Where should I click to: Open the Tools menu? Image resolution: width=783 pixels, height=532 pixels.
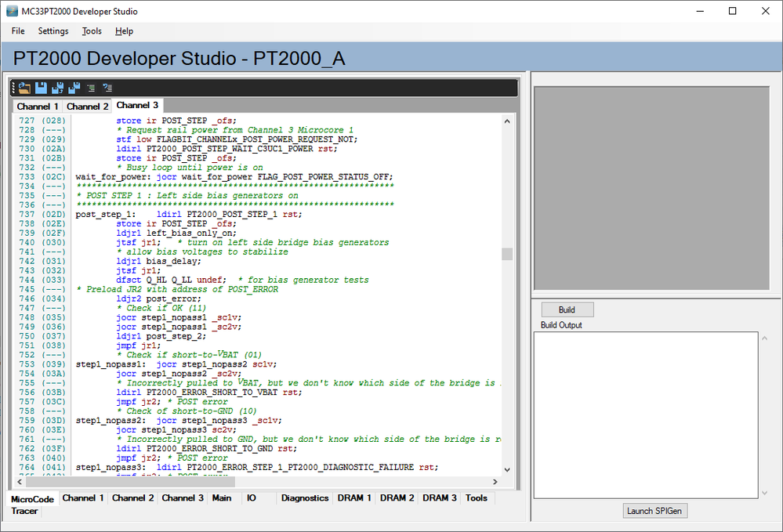92,31
